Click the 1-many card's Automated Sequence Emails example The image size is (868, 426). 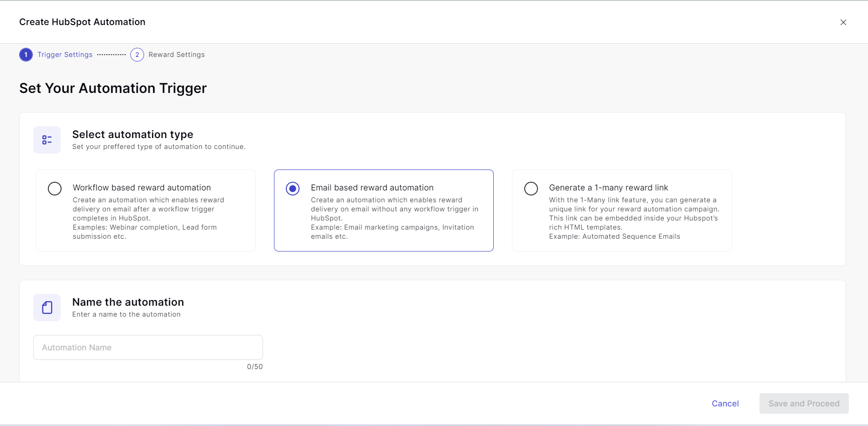click(x=614, y=236)
